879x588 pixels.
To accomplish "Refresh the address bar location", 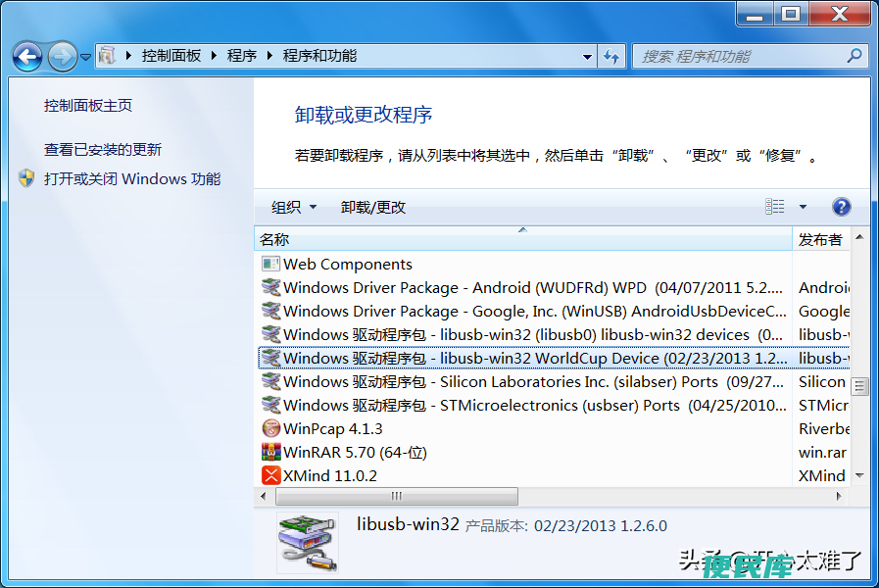I will point(611,56).
